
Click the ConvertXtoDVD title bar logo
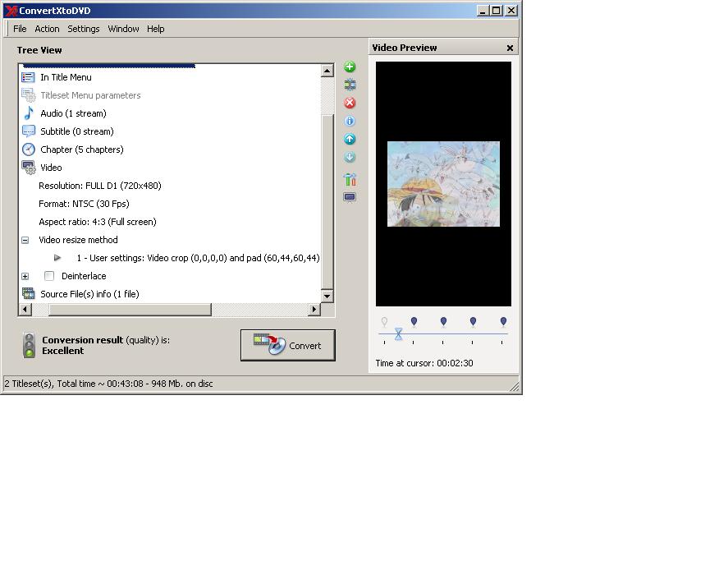(x=11, y=10)
